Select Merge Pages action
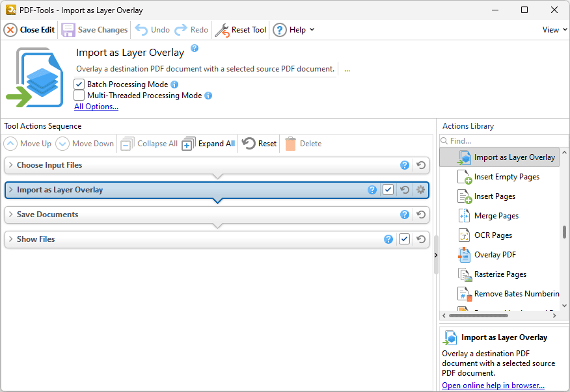 [x=500, y=216]
